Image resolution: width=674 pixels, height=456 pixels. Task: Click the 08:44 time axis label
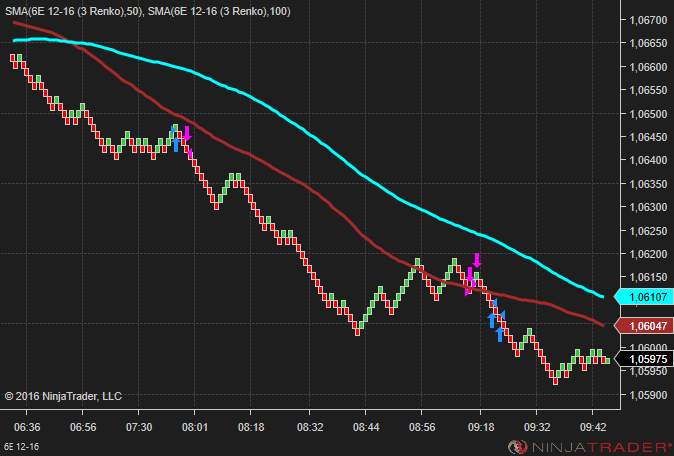pyautogui.click(x=366, y=427)
